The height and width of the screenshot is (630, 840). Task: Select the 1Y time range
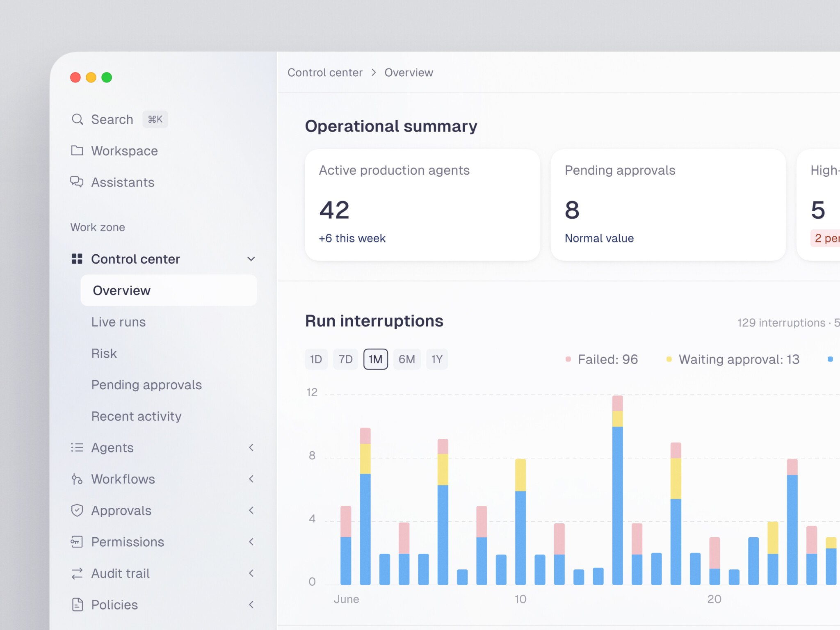tap(437, 359)
